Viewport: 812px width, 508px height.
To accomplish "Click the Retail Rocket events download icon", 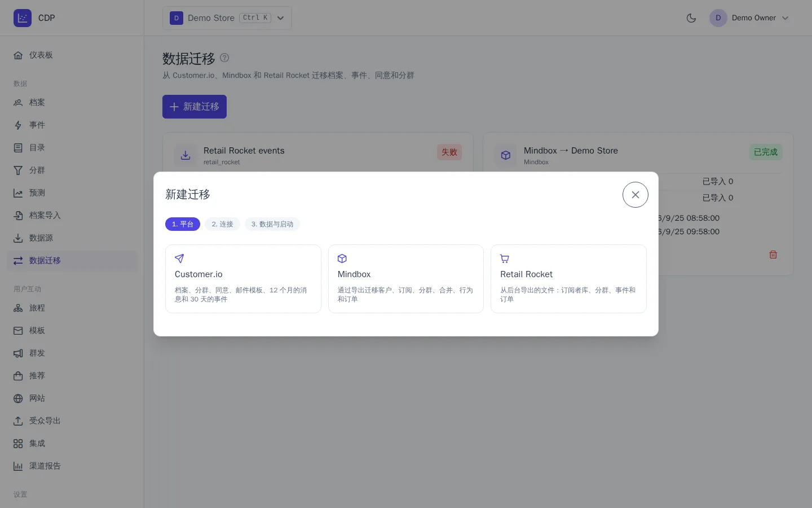I will (186, 155).
